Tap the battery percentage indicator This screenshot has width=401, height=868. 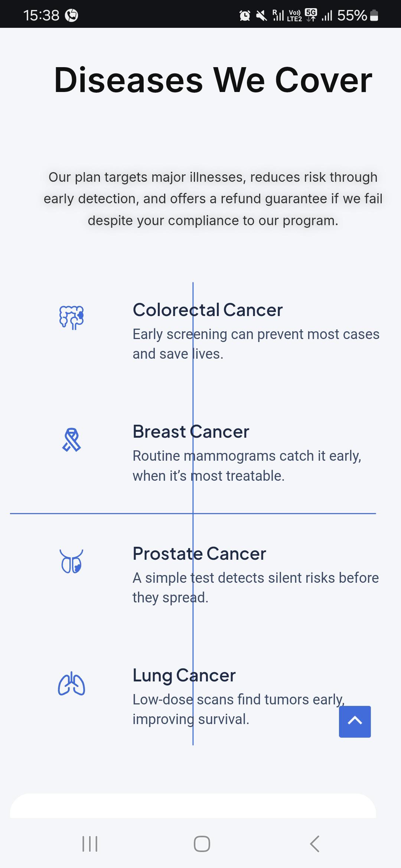click(352, 16)
